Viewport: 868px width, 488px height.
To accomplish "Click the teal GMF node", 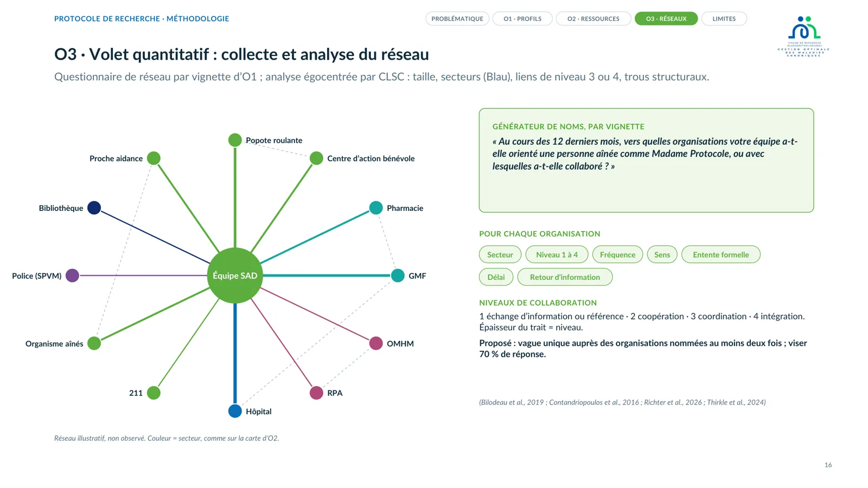I will [398, 275].
